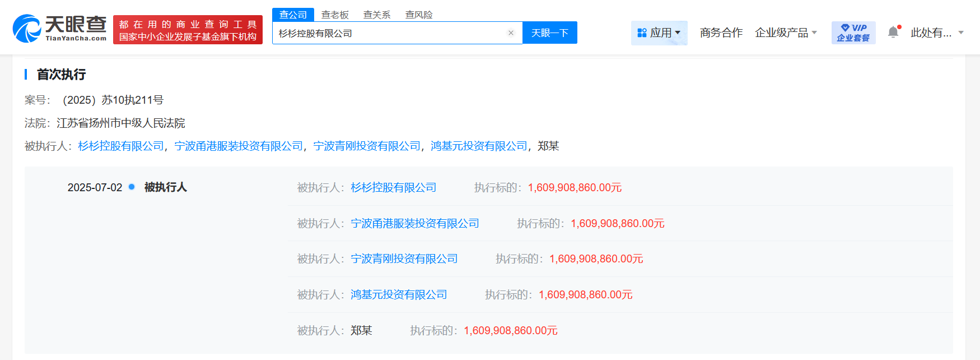Open 商务合作 business cooperation
The width and height of the screenshot is (980, 360).
click(721, 33)
